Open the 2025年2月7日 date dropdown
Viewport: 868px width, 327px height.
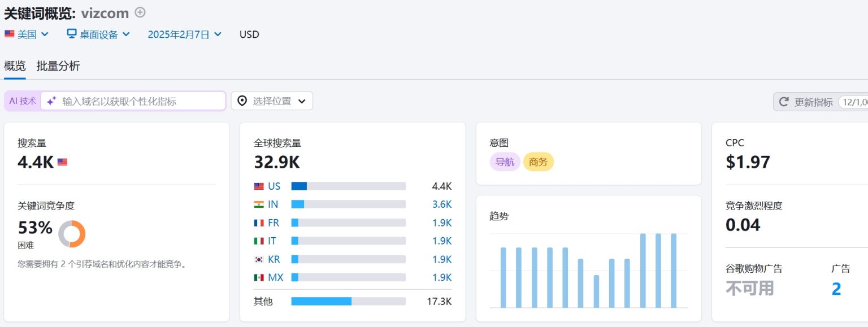point(184,34)
